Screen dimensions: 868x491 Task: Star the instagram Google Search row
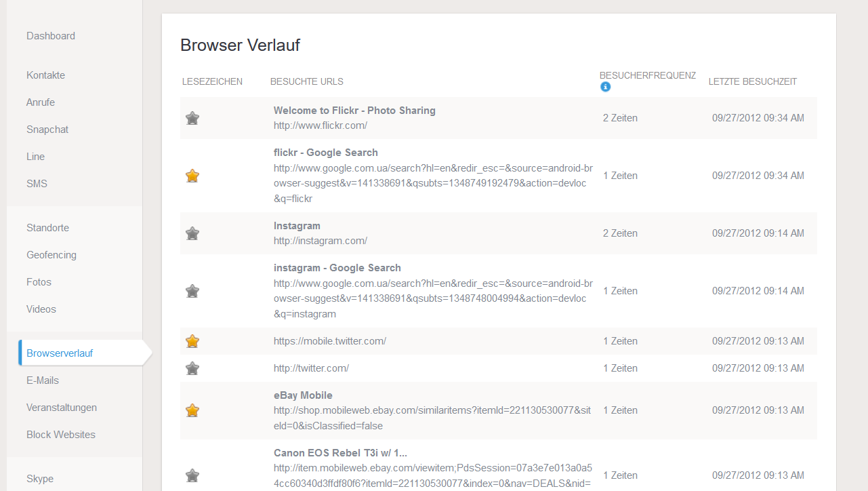[192, 291]
